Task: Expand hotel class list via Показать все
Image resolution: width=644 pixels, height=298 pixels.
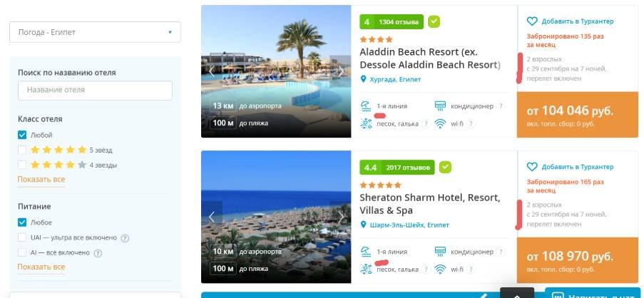Action: 41,180
